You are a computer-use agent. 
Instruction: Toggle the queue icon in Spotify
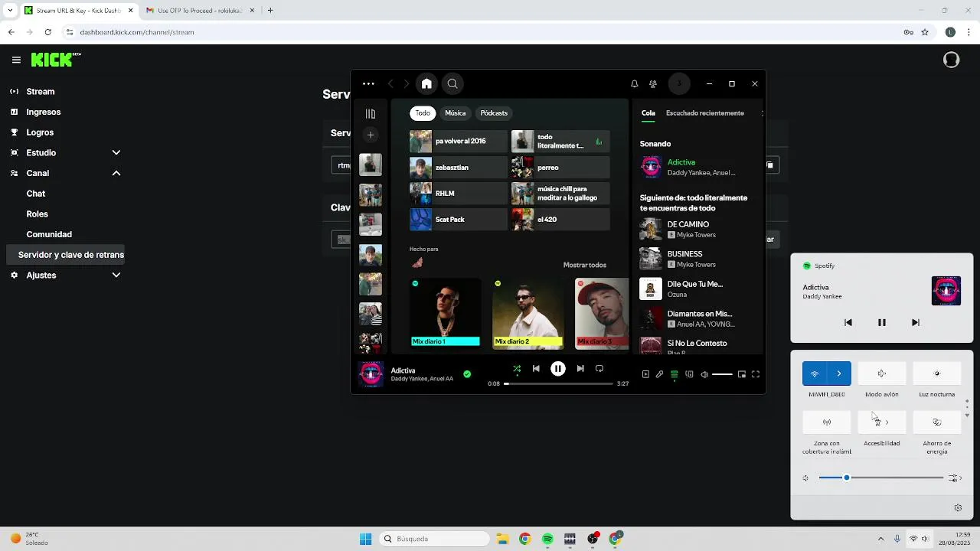[x=675, y=374]
